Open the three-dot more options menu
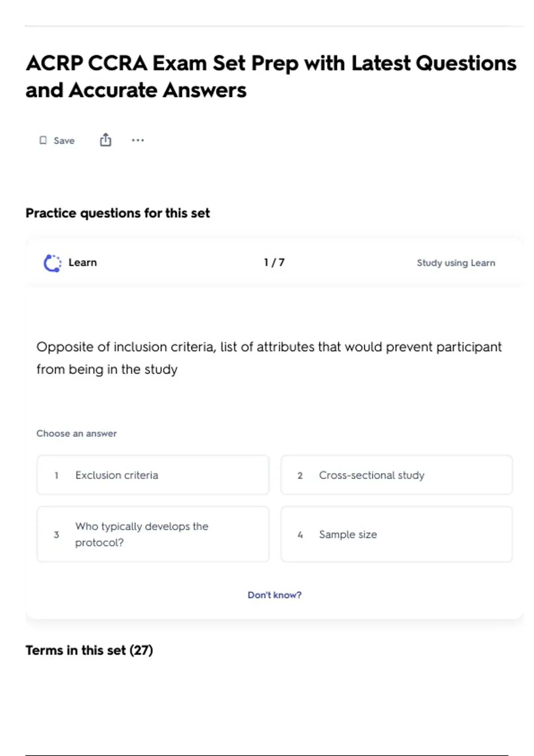This screenshot has height=756, width=534. [138, 140]
